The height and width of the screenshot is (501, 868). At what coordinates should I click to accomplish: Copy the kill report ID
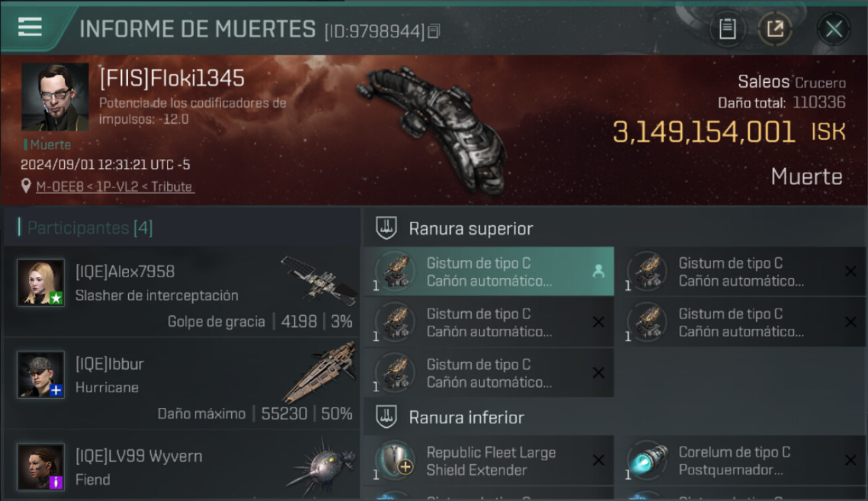[434, 31]
